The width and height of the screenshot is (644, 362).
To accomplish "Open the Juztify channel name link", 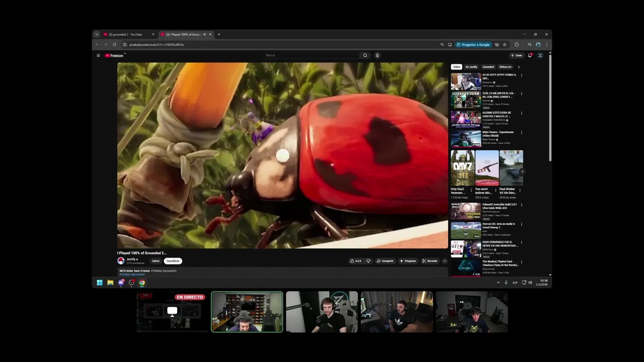I will pyautogui.click(x=131, y=259).
